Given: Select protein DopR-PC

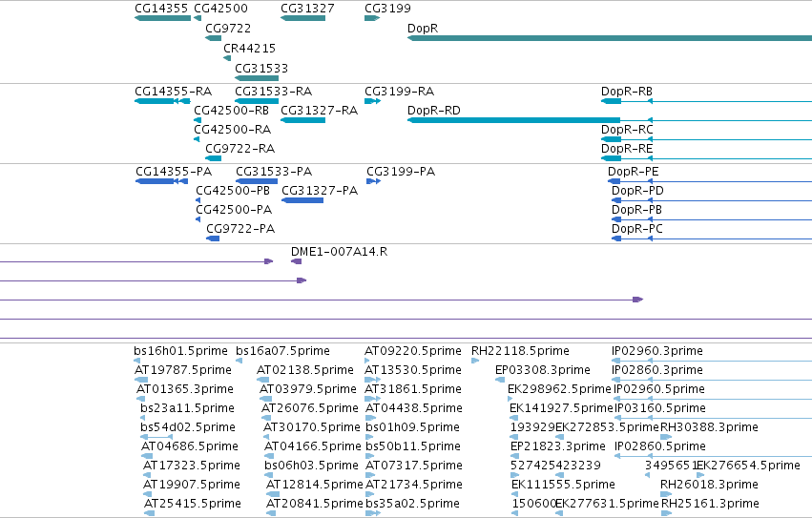Looking at the screenshot, I should (712, 238).
